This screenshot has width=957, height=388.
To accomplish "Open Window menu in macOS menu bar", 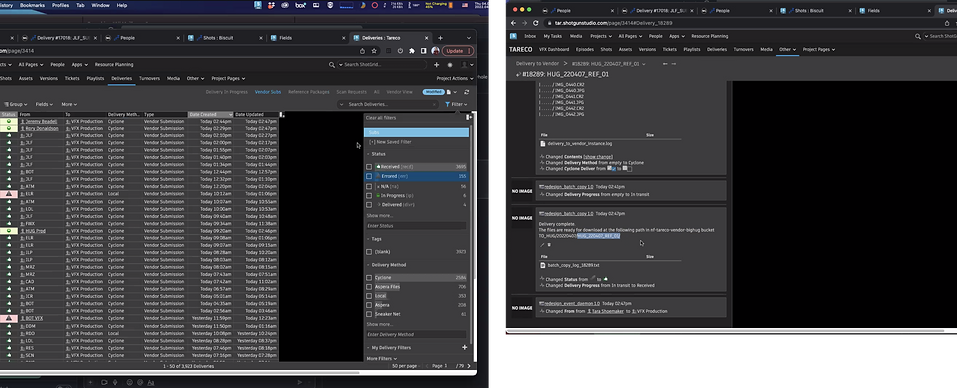I will 100,5.
